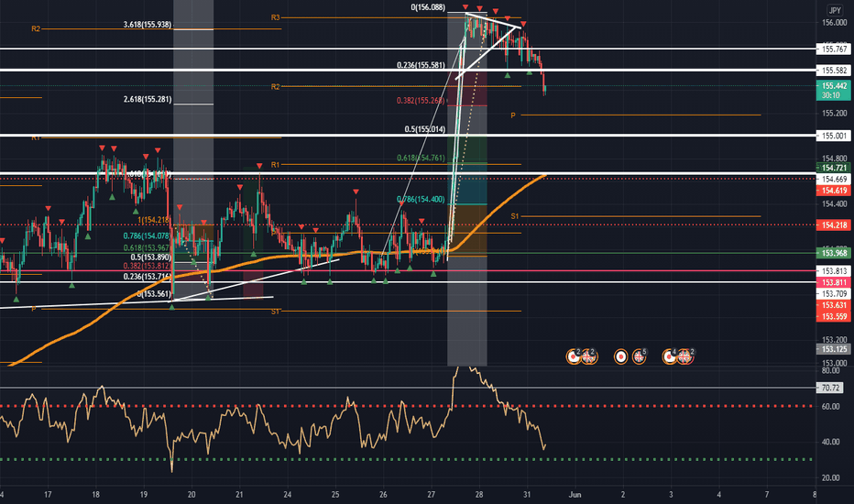Screen dimensions: 854x504
Task: Open the Japan economic event icon with badge 2
Action: 573,356
